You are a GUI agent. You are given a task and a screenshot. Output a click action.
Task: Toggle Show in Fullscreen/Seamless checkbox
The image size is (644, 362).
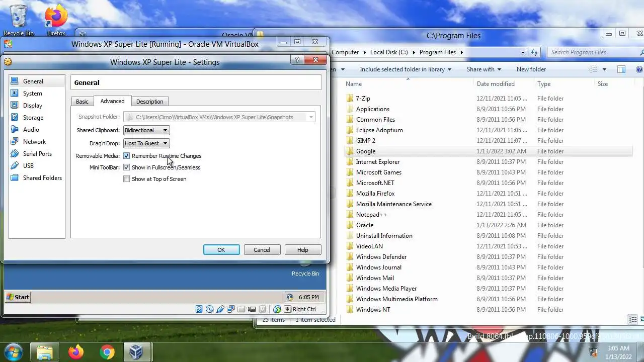[127, 167]
